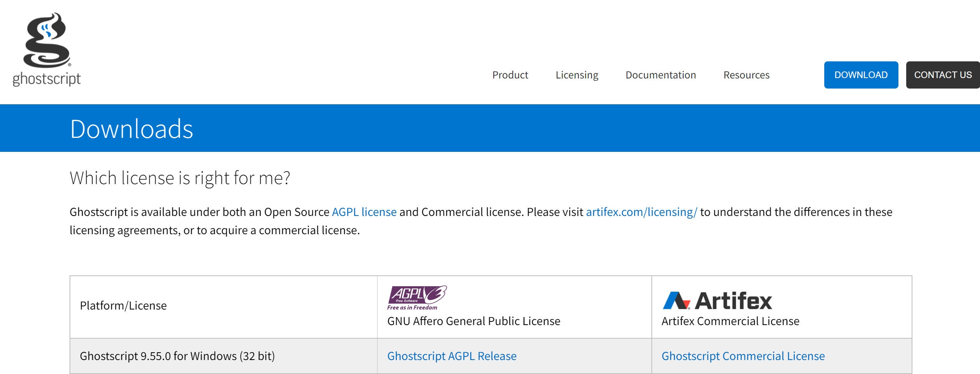The width and height of the screenshot is (980, 374).
Task: Click the Ghostscript Commercial License link
Action: pos(743,356)
